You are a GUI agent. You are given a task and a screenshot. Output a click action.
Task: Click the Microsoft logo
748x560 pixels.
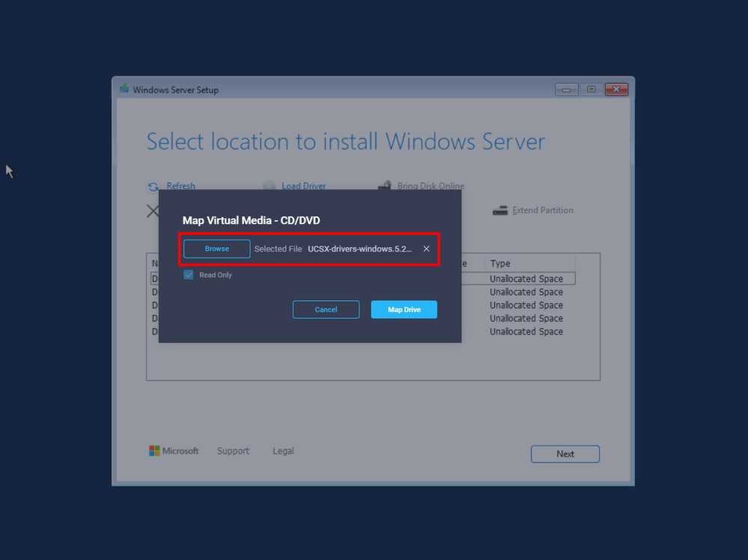(153, 450)
